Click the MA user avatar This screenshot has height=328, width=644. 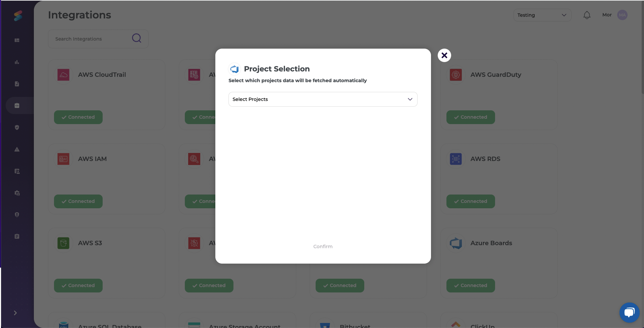(x=622, y=15)
